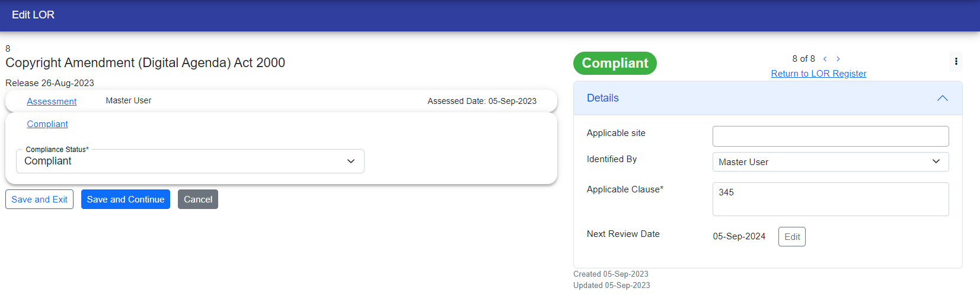The width and height of the screenshot is (980, 307).
Task: Click the Assessment link
Action: [x=52, y=102]
